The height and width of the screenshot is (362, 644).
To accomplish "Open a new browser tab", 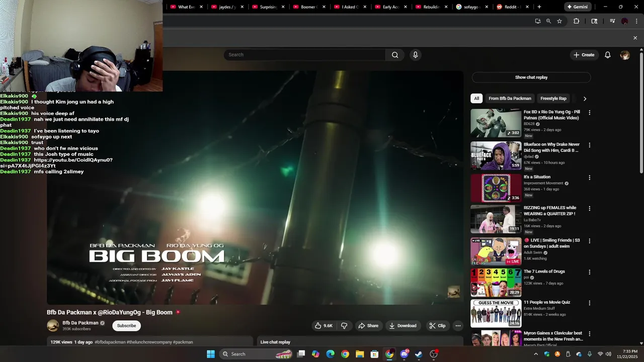I will (x=539, y=7).
